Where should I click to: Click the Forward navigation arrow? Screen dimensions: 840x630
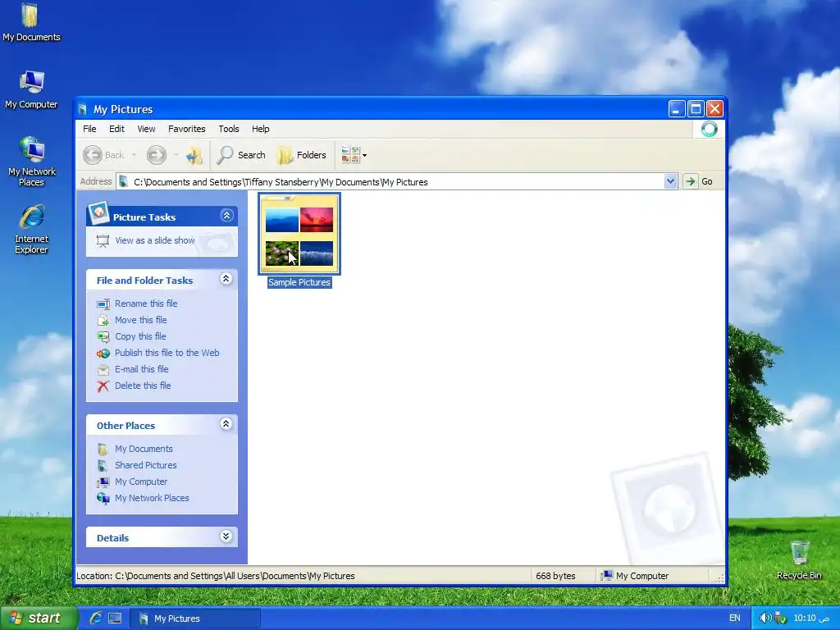click(157, 155)
